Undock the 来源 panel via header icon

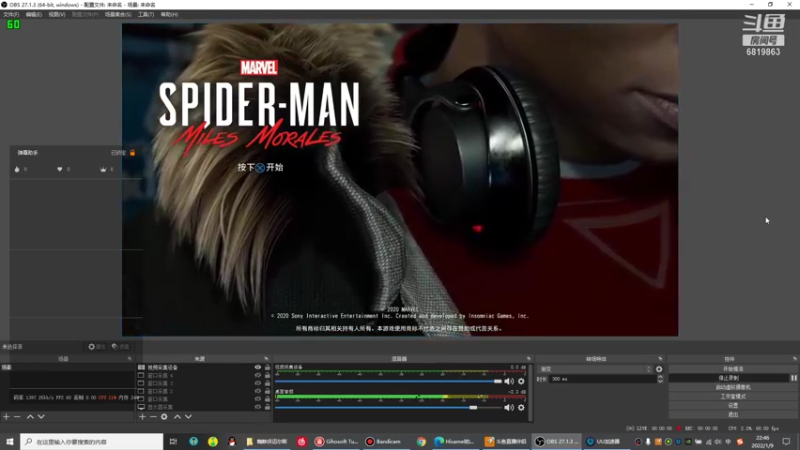(x=266, y=359)
